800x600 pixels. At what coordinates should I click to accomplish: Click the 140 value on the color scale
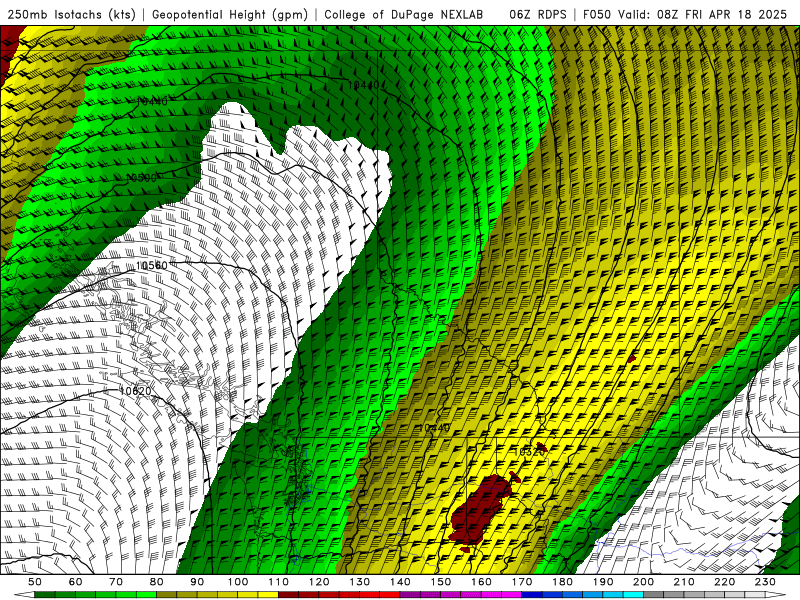tap(400, 582)
